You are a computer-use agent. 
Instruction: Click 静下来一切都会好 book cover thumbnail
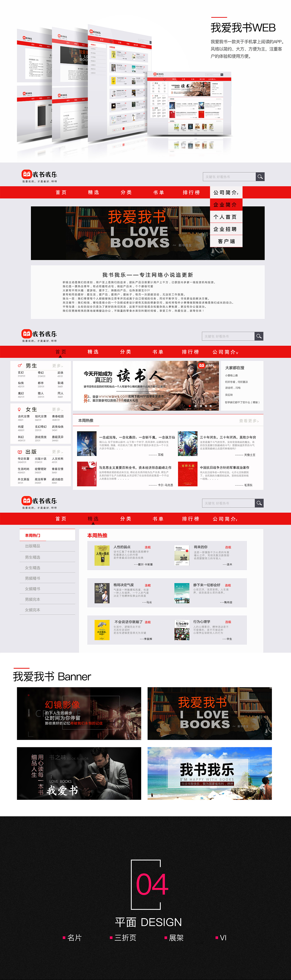[181, 593]
